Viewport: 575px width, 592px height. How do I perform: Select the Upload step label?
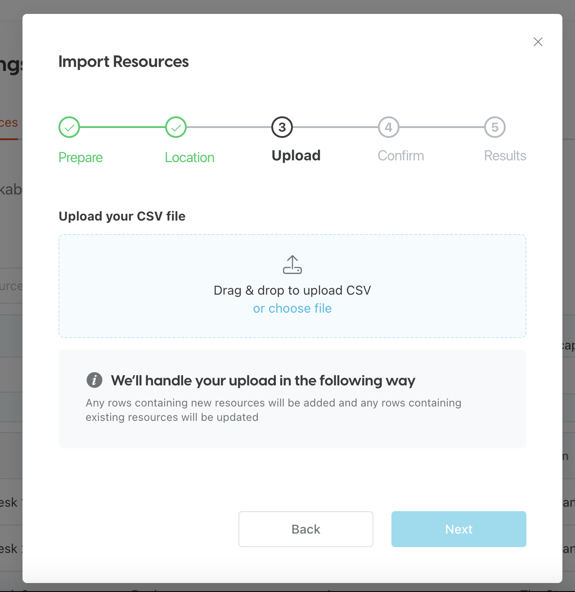click(x=296, y=156)
